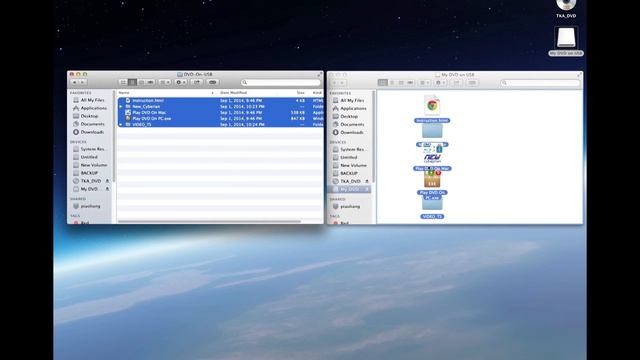This screenshot has height=360, width=640.
Task: Click Edit Tags button in My DVD on USB window
Action: click(472, 83)
